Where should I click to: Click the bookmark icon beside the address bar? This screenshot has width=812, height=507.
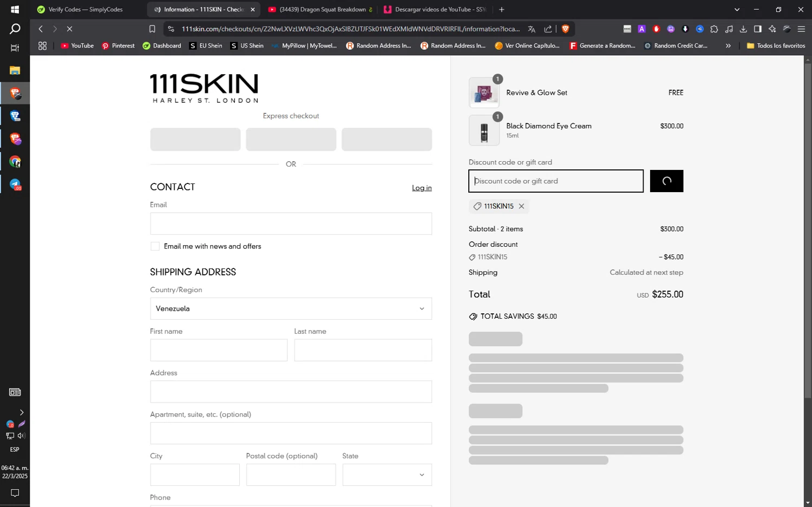tap(152, 29)
